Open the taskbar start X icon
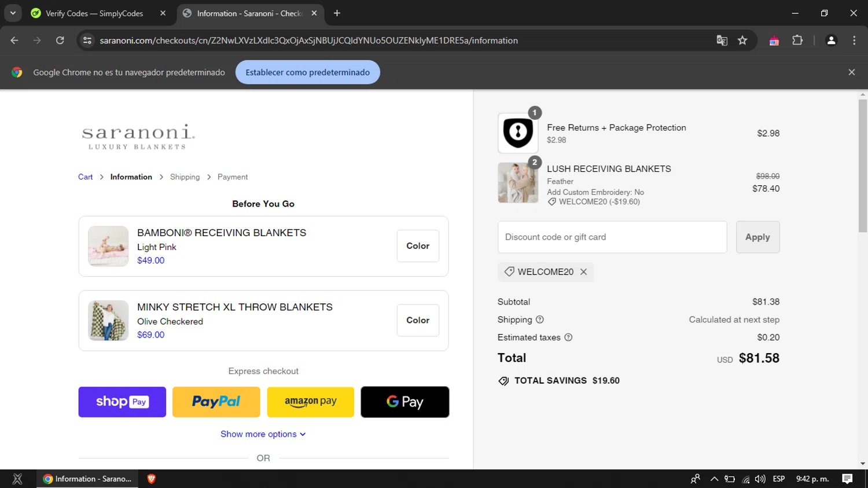Image resolution: width=868 pixels, height=488 pixels. pos(17,479)
